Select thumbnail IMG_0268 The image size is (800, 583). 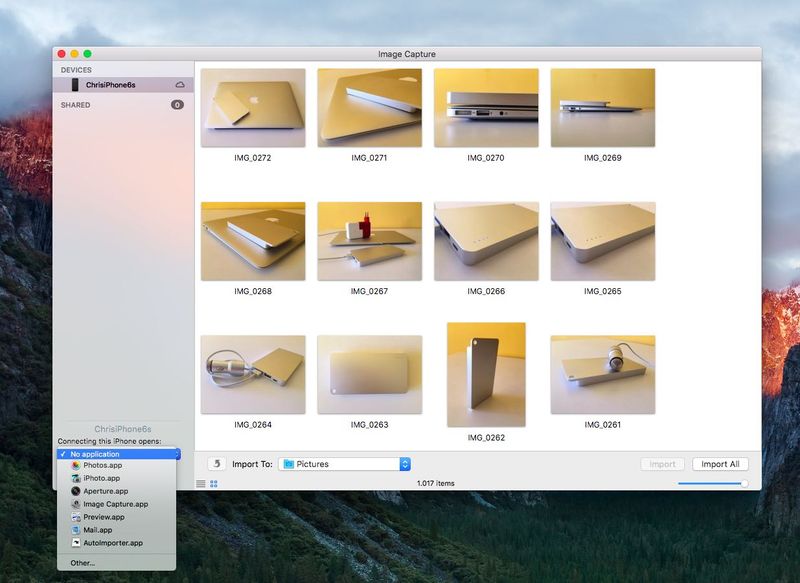point(253,241)
